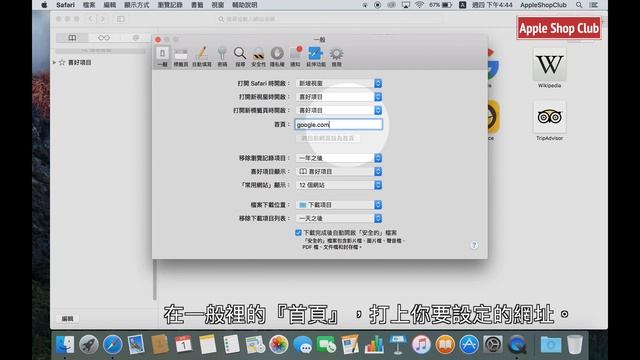Open the 輔助說明 (Help) menu
The height and width of the screenshot is (360, 640).
244,5
